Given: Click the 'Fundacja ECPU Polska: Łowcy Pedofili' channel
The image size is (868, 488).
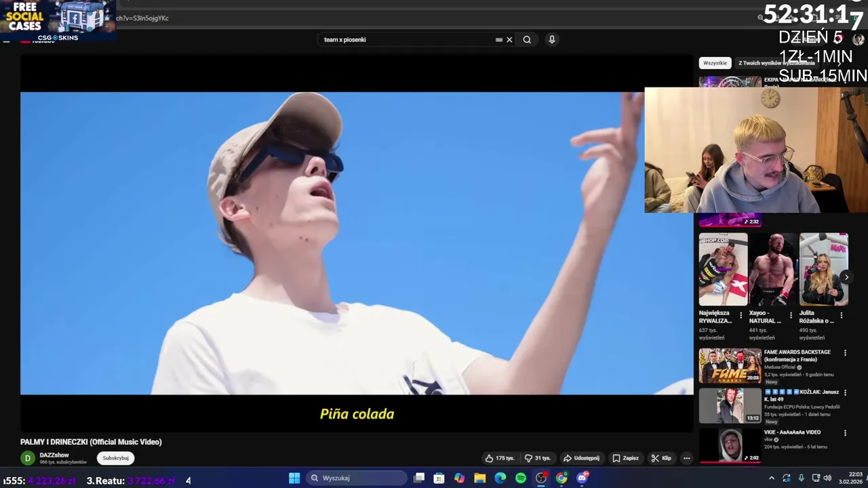Looking at the screenshot, I should click(x=802, y=407).
